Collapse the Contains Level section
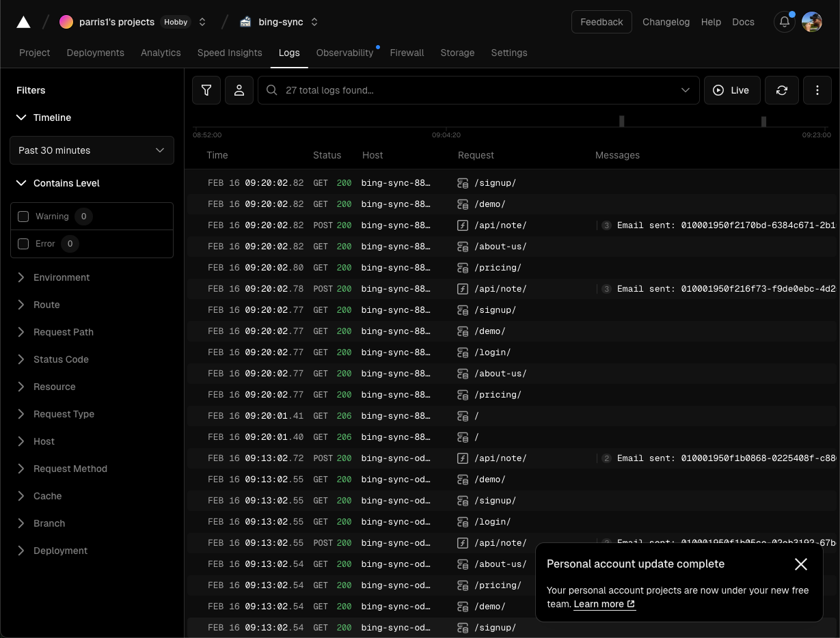 click(58, 183)
